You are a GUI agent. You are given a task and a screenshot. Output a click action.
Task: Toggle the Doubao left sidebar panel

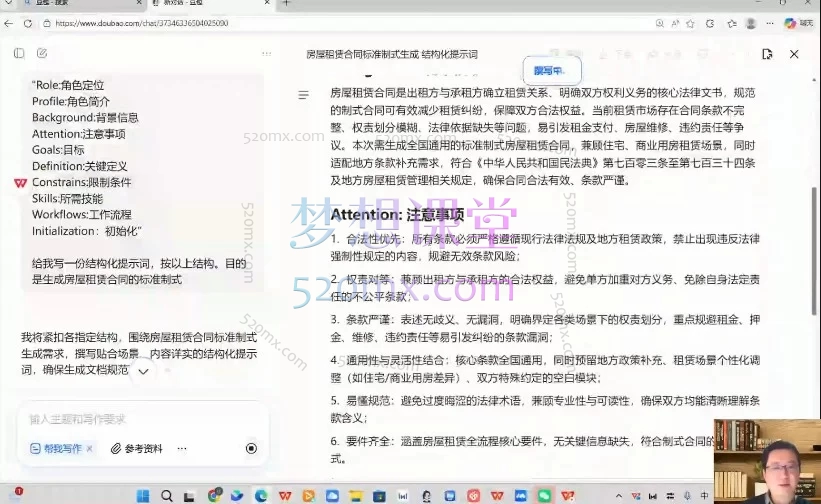coord(19,53)
